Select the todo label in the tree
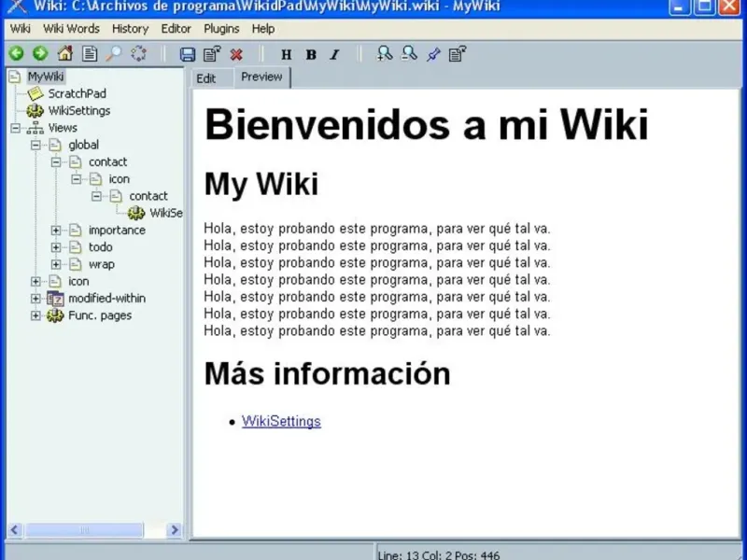 tap(101, 247)
